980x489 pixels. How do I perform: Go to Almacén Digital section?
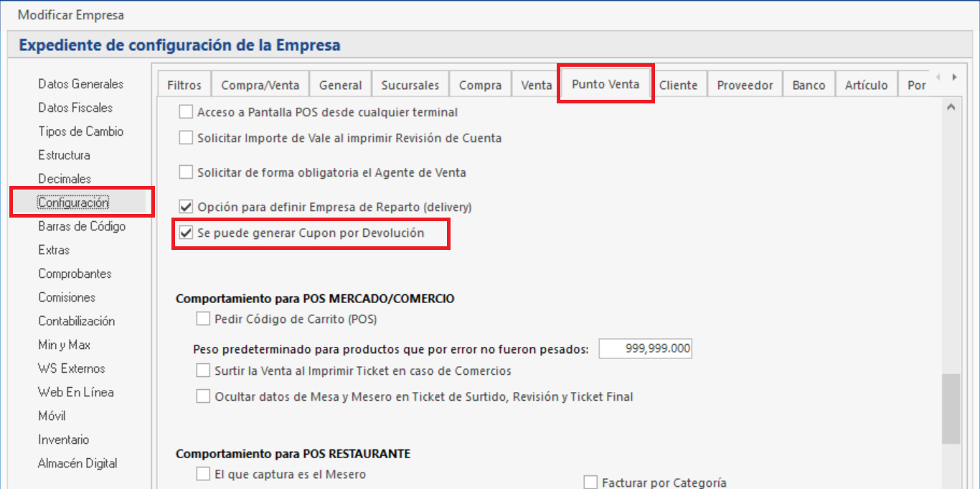point(77,463)
